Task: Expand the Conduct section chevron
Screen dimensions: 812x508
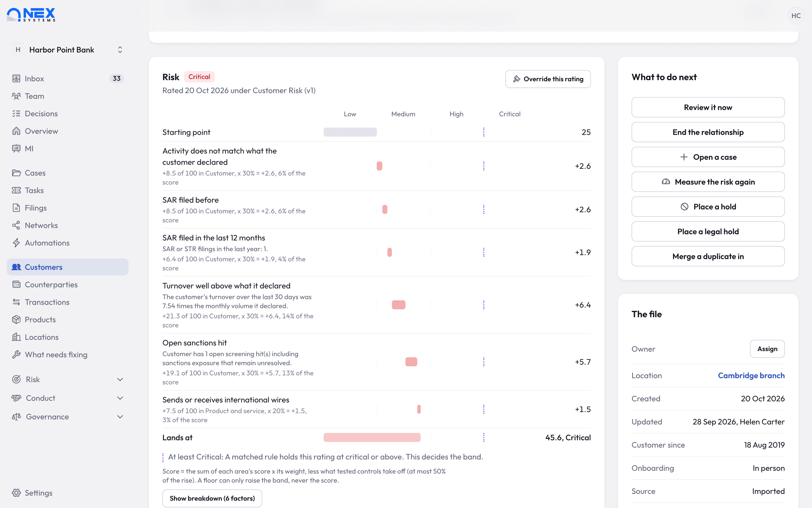Action: coord(120,398)
